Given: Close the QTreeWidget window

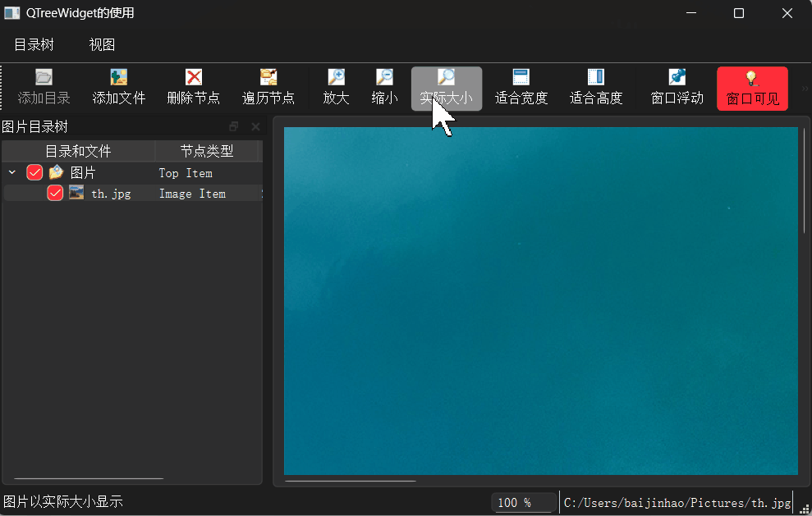Looking at the screenshot, I should (x=787, y=13).
